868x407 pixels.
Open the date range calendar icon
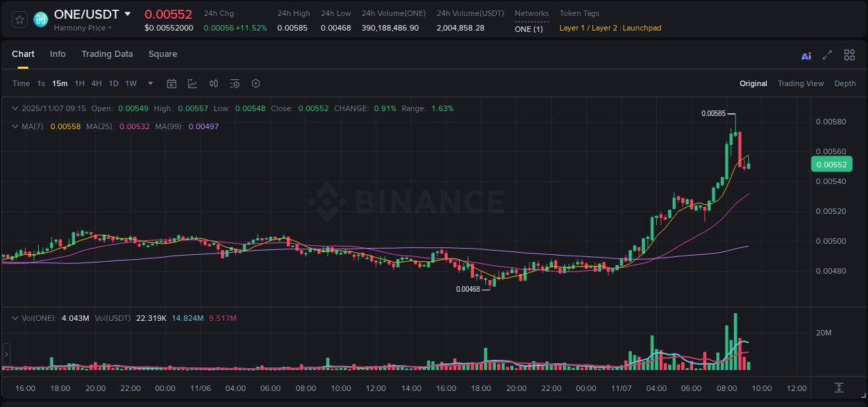coord(172,83)
